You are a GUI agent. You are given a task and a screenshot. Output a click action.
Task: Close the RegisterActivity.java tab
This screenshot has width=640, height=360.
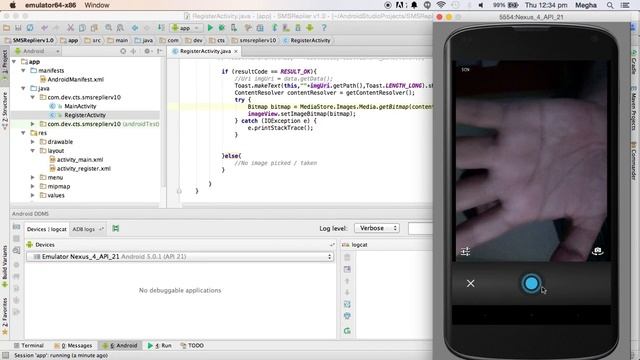[x=236, y=51]
